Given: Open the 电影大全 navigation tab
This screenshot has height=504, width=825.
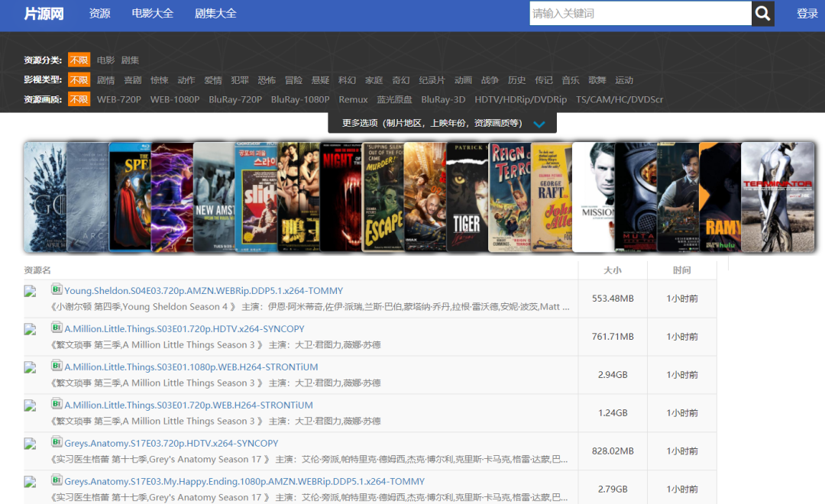Looking at the screenshot, I should pos(153,14).
